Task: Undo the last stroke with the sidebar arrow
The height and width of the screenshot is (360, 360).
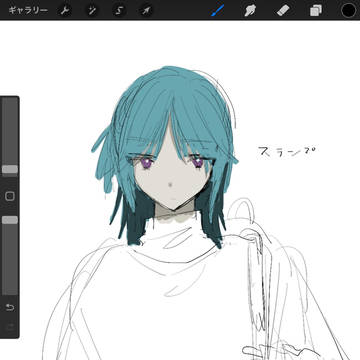Action: click(10, 307)
